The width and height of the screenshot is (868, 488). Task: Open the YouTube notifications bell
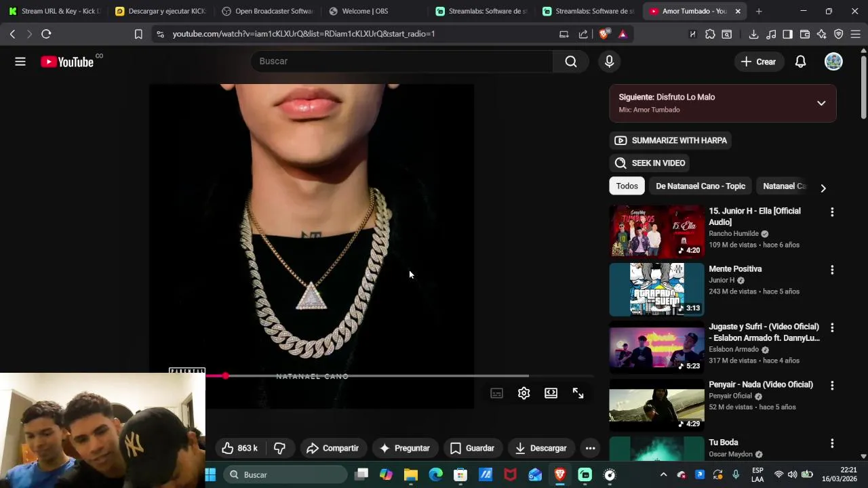pyautogui.click(x=800, y=62)
